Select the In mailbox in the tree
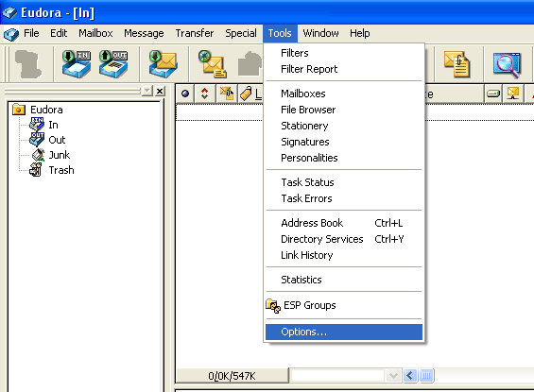This screenshot has width=534, height=392. (53, 125)
